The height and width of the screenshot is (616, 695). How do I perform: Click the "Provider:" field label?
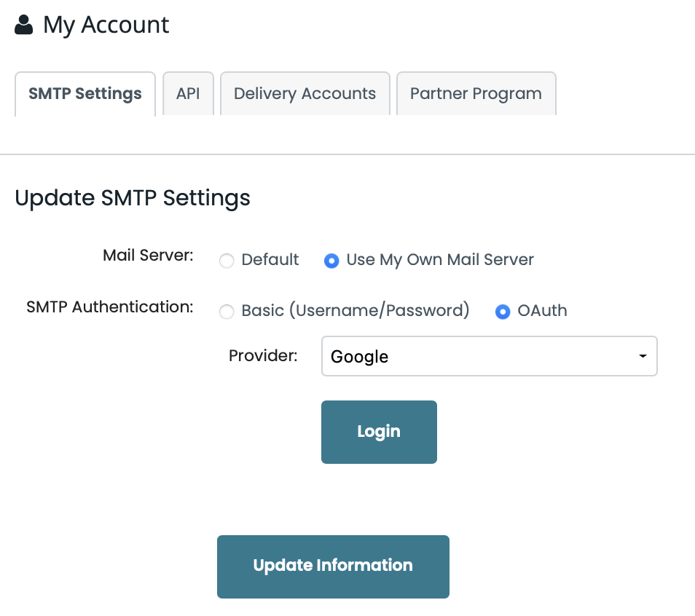pyautogui.click(x=263, y=356)
